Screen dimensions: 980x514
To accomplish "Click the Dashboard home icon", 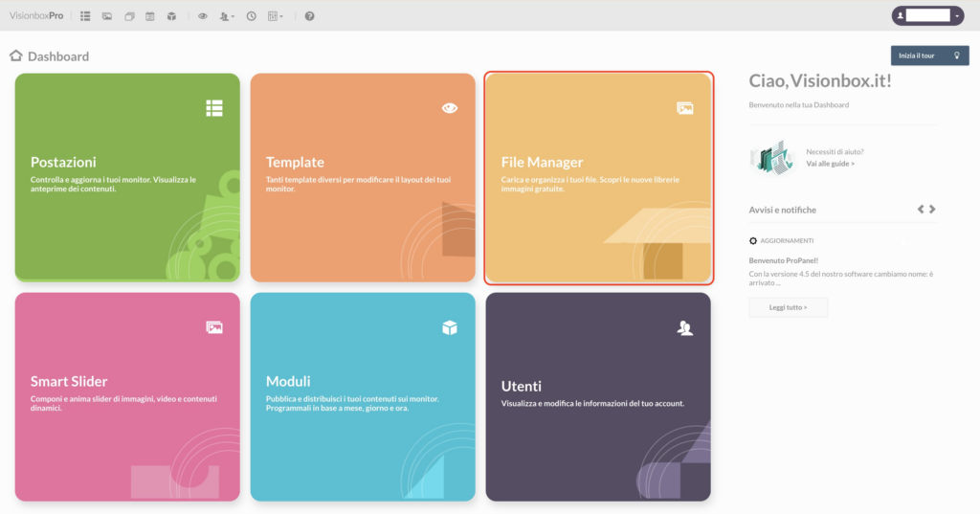I will click(x=16, y=56).
